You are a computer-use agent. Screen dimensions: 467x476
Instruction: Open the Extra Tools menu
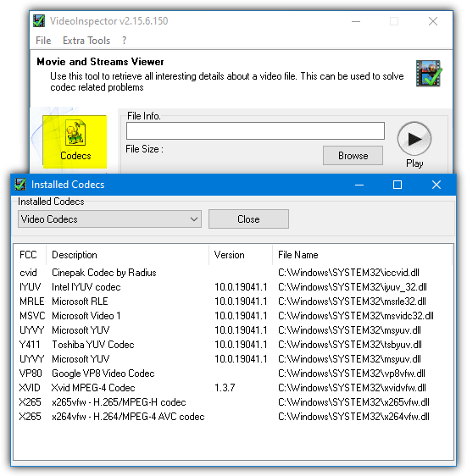[x=86, y=41]
